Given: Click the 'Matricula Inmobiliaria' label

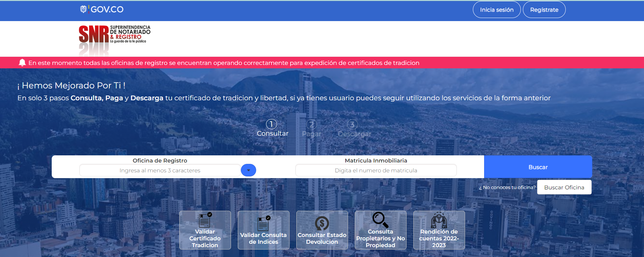Looking at the screenshot, I should [x=376, y=160].
